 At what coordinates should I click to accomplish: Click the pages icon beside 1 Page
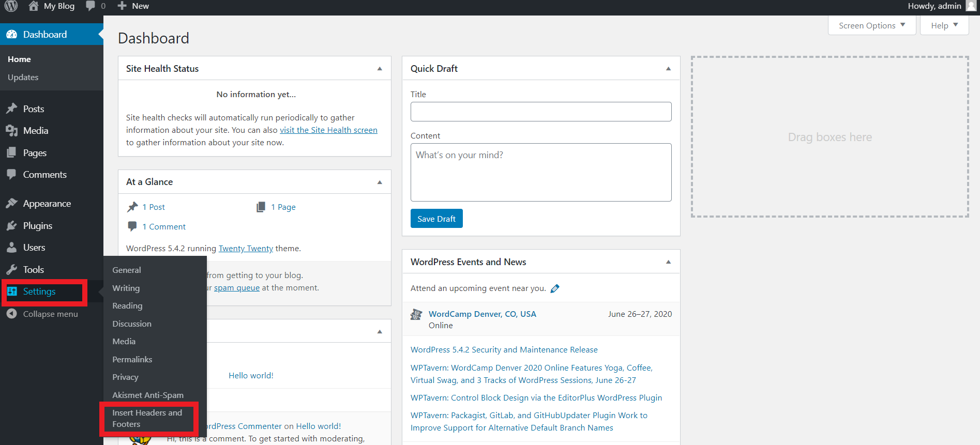pyautogui.click(x=261, y=207)
